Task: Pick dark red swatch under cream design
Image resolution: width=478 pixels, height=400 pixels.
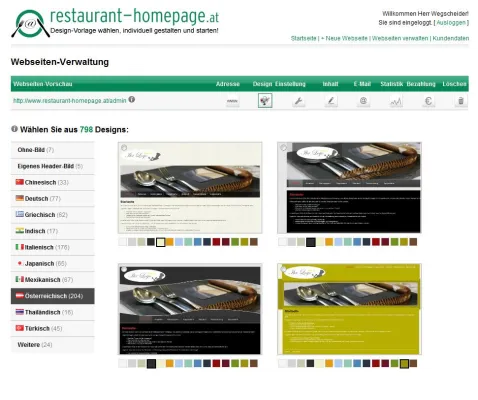Action: pyautogui.click(x=216, y=242)
